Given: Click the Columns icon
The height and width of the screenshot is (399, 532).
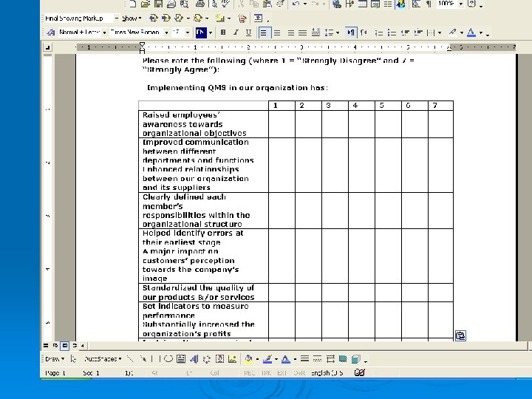Looking at the screenshot, I should click(x=388, y=4).
